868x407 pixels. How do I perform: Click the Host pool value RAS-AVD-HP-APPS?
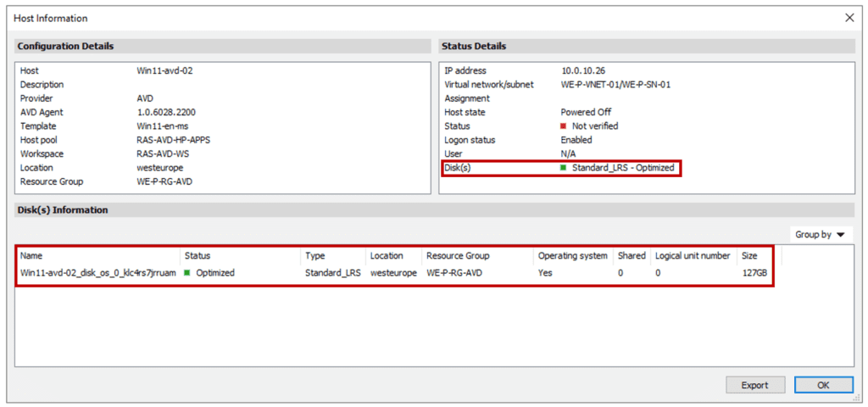point(173,140)
